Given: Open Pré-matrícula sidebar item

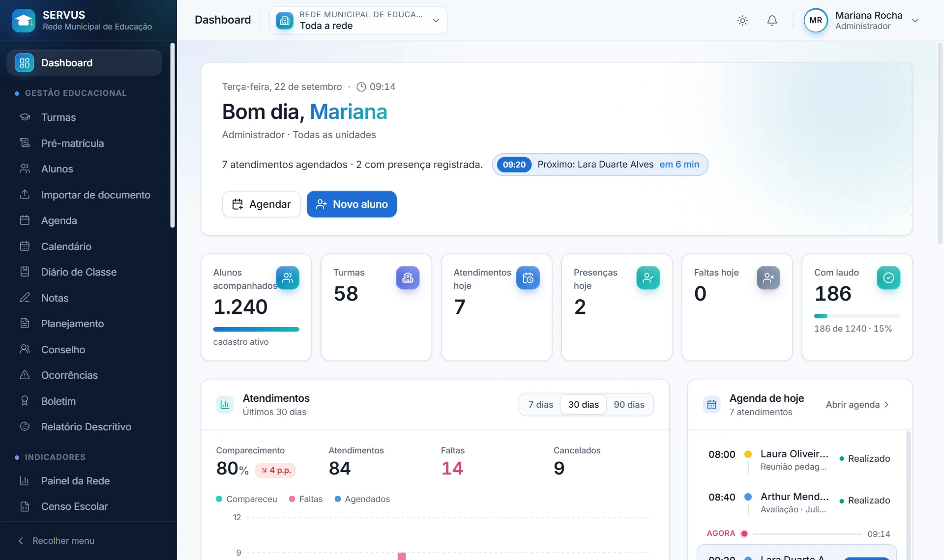Looking at the screenshot, I should (x=84, y=143).
